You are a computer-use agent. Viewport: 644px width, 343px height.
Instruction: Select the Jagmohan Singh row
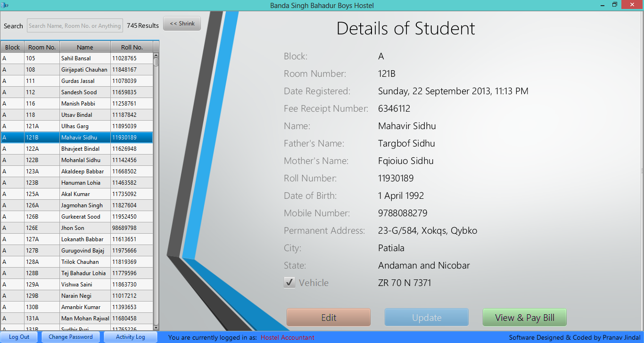pos(77,205)
